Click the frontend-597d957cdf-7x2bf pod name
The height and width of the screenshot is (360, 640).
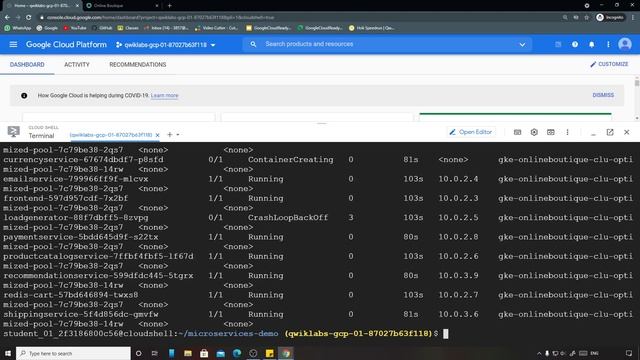point(66,198)
